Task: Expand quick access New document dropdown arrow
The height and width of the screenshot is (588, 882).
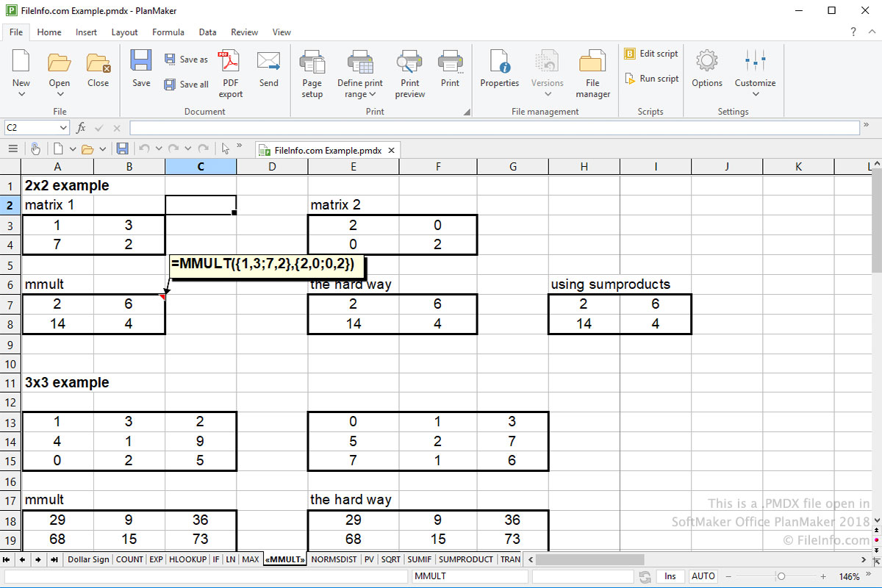Action: [x=73, y=149]
